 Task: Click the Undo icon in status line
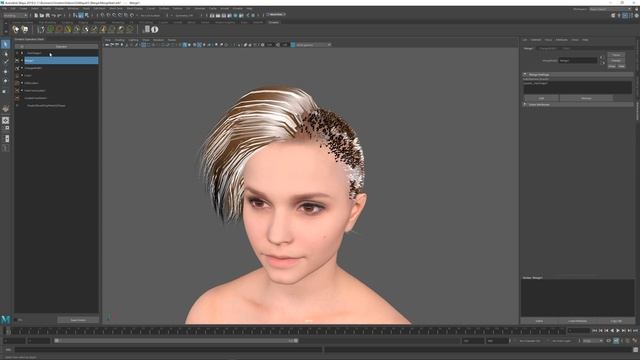click(53, 15)
